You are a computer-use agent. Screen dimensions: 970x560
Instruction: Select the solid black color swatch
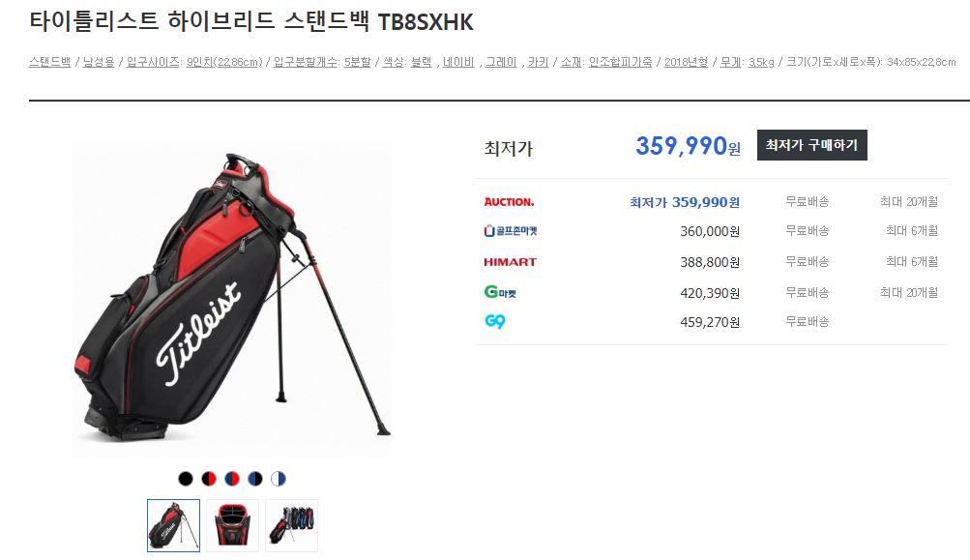[186, 479]
